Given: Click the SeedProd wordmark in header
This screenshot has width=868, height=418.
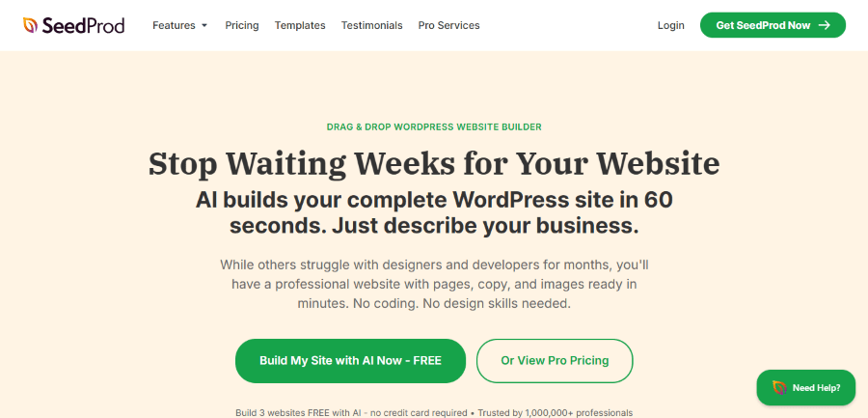Looking at the screenshot, I should click(83, 25).
